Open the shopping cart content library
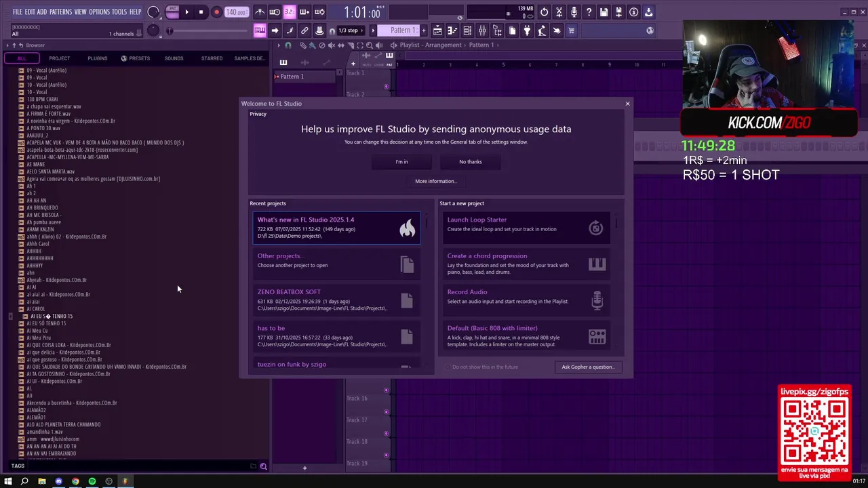Image resolution: width=868 pixels, height=488 pixels. coord(571,30)
